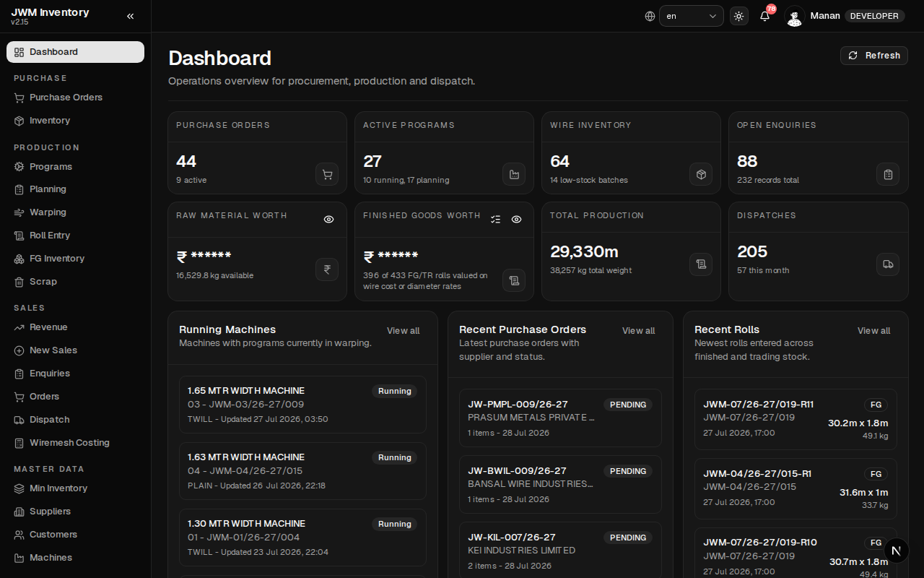Screen dimensions: 924x578
Task: Open roll JWM-07/26-27/019-R10
Action: click(796, 553)
